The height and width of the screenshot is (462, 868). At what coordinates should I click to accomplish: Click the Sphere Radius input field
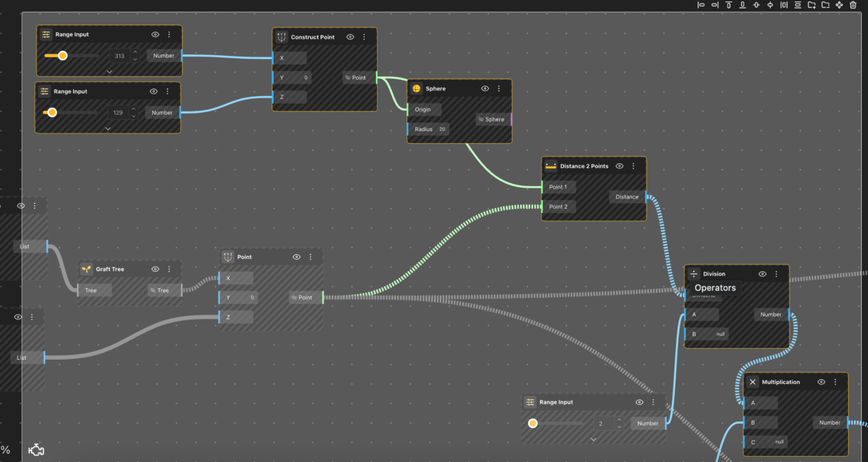coord(429,129)
